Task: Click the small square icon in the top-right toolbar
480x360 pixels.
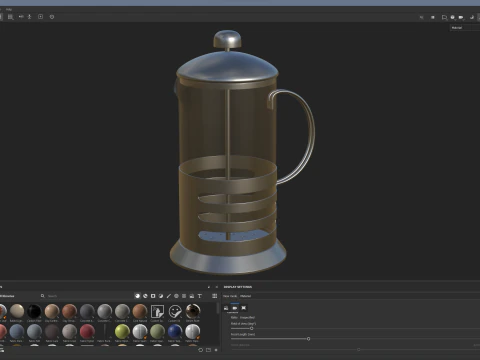Action: [x=433, y=17]
